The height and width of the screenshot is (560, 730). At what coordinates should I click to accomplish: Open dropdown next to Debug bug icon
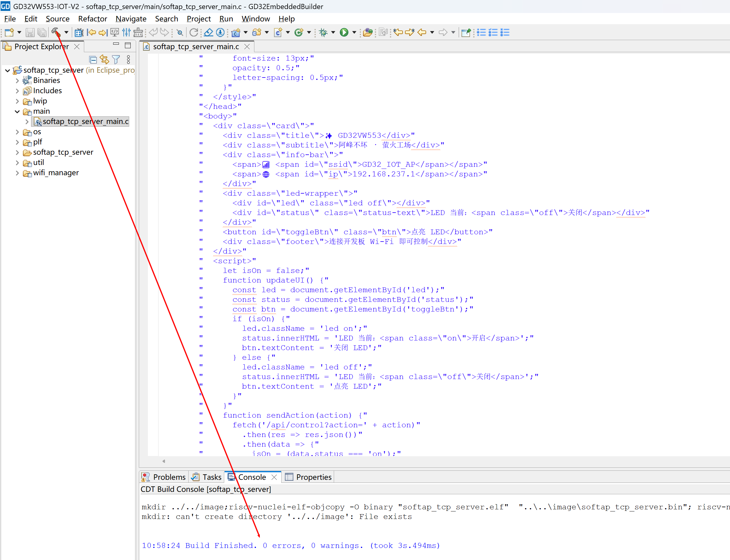pos(333,32)
